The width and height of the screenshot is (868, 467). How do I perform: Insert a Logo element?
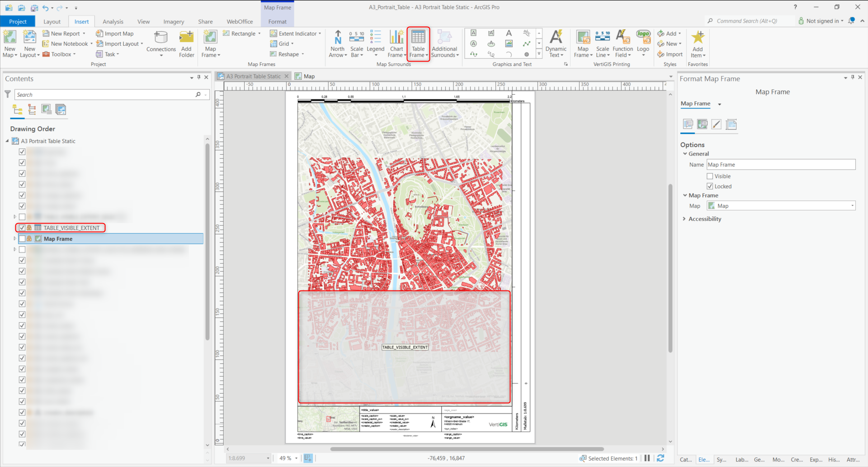643,43
